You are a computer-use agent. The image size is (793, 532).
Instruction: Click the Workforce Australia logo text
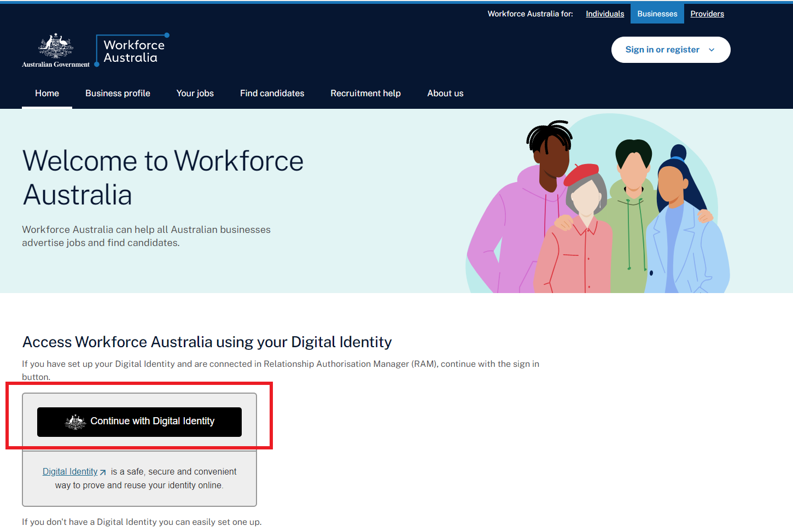134,51
